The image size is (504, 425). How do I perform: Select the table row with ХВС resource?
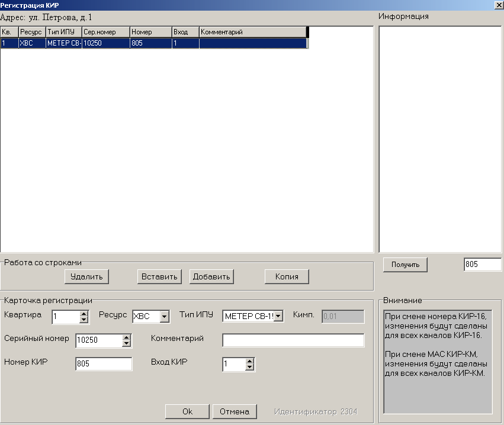point(153,43)
